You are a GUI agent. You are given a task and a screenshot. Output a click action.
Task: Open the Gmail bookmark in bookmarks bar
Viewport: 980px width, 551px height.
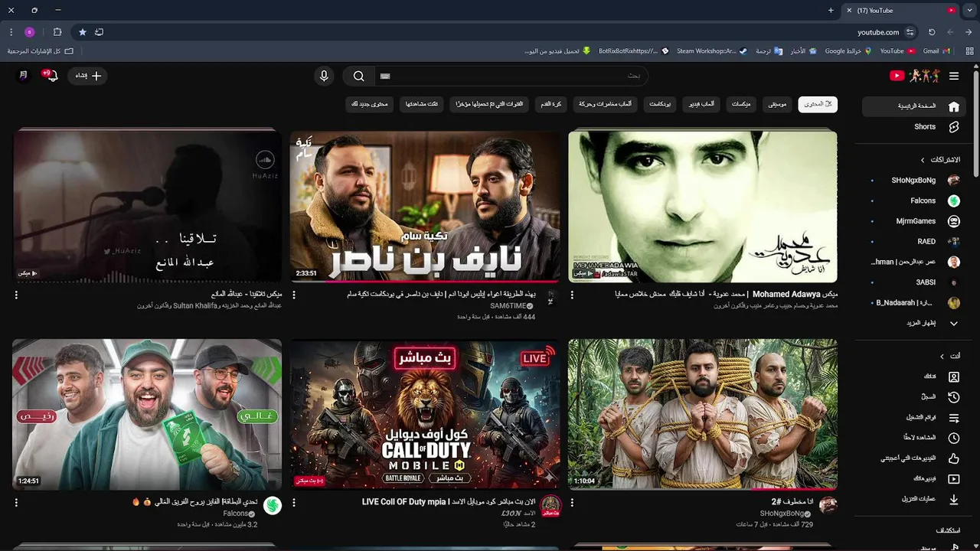click(936, 51)
